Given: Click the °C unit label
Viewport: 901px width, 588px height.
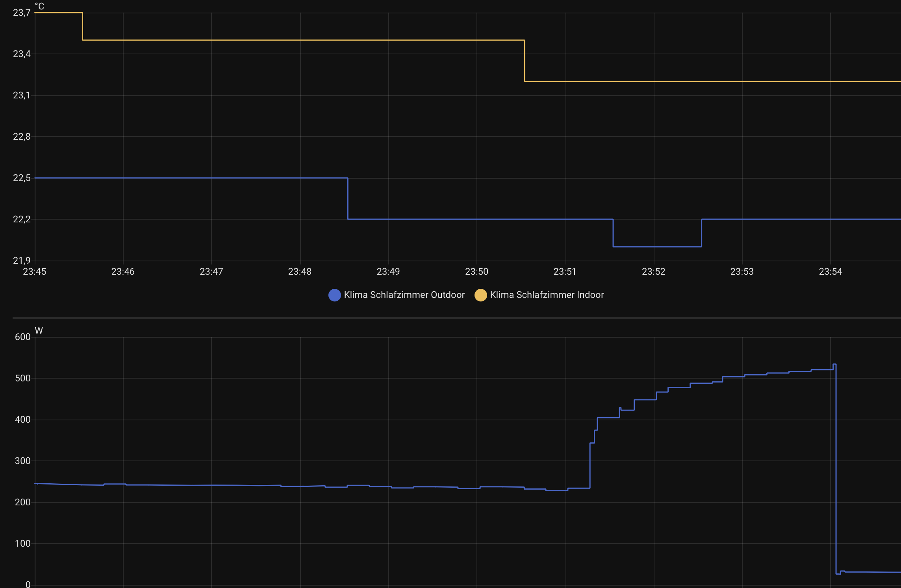Looking at the screenshot, I should (x=39, y=6).
